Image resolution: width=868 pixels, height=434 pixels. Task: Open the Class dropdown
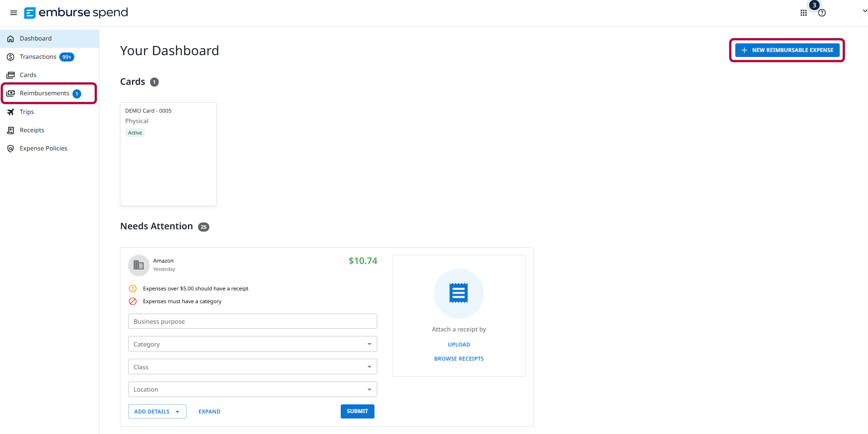(x=253, y=367)
